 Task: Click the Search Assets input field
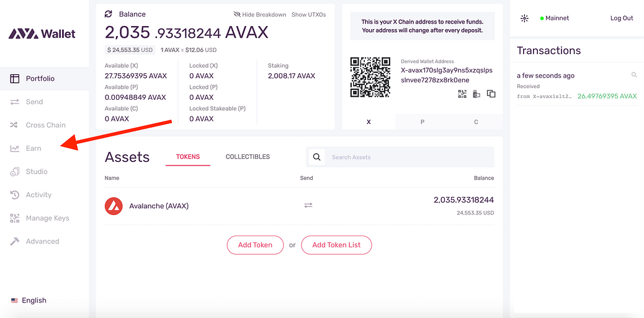[410, 157]
